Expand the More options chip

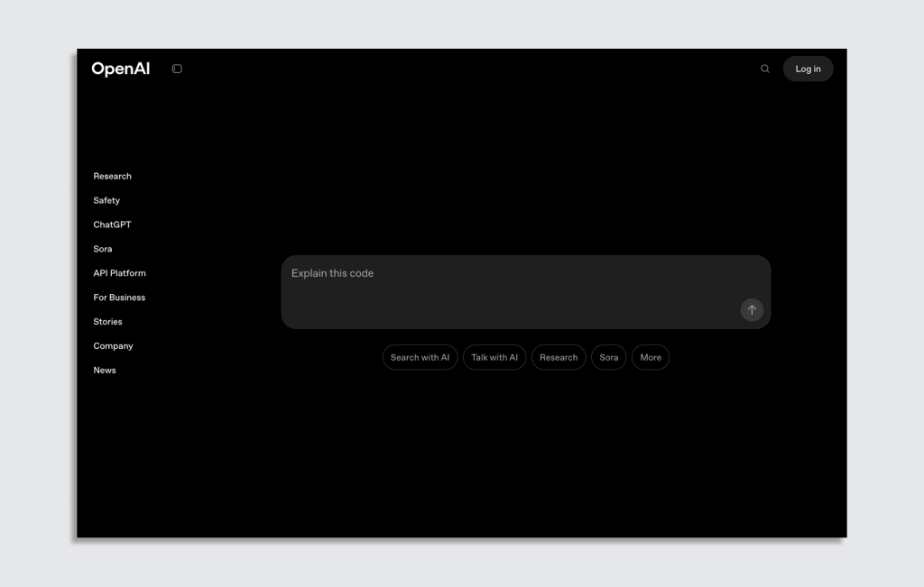coord(651,358)
